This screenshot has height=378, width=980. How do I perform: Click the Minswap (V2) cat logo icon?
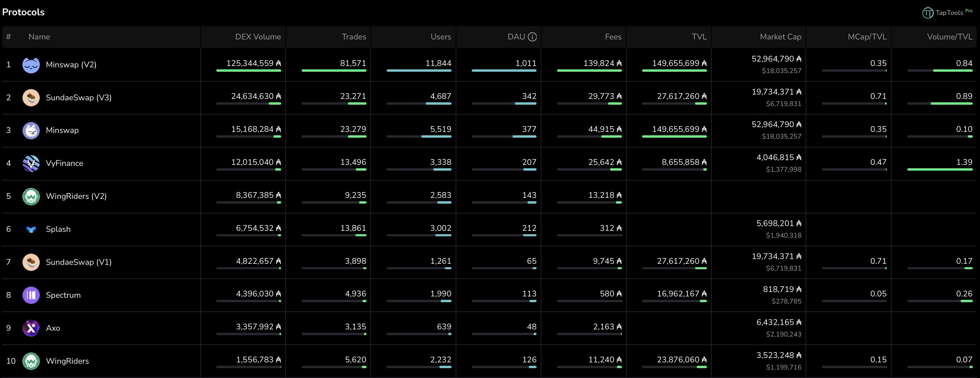(31, 65)
